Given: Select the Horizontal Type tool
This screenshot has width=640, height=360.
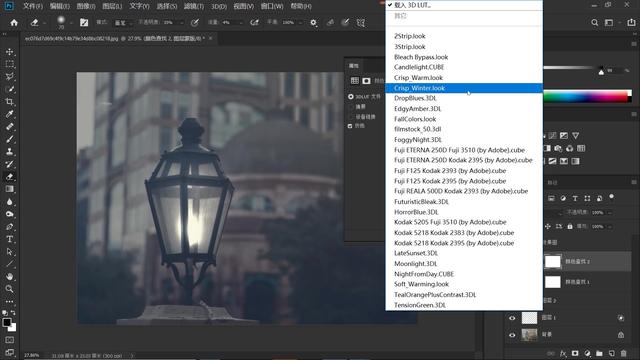Looking at the screenshot, I should pos(9,239).
